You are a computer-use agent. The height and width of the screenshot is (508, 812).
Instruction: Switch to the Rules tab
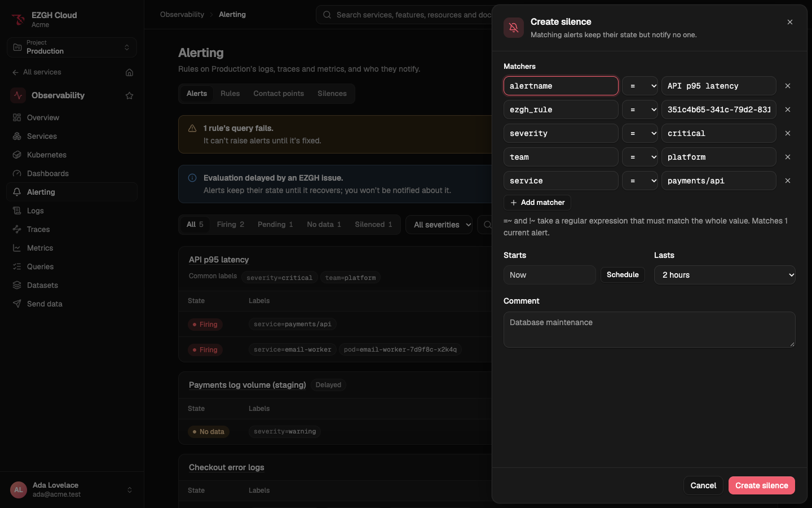(x=230, y=94)
